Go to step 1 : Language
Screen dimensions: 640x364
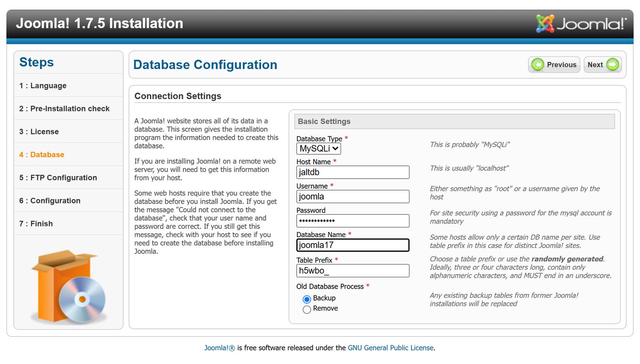click(69, 85)
